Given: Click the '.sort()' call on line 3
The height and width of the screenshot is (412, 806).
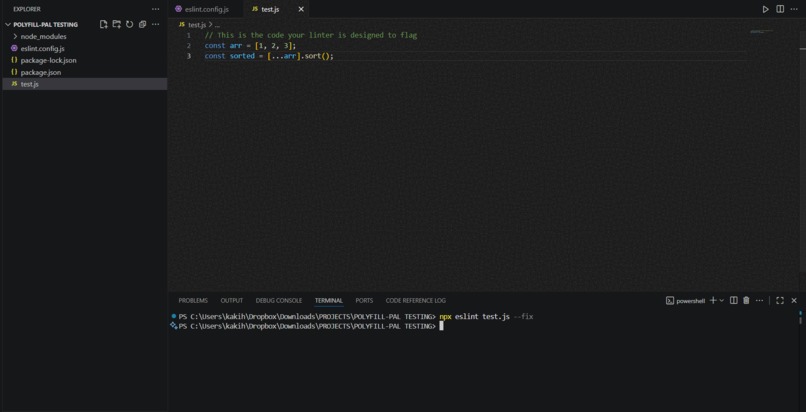Looking at the screenshot, I should (317, 56).
